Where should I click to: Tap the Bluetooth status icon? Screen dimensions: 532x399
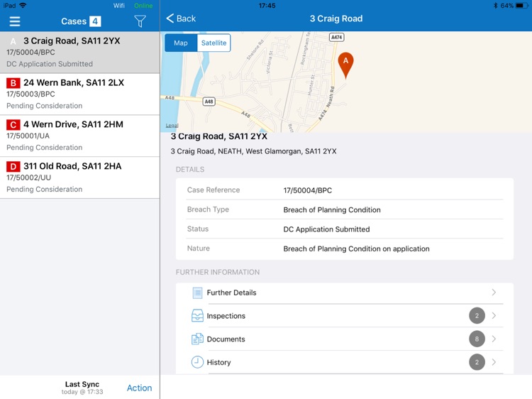[495, 6]
